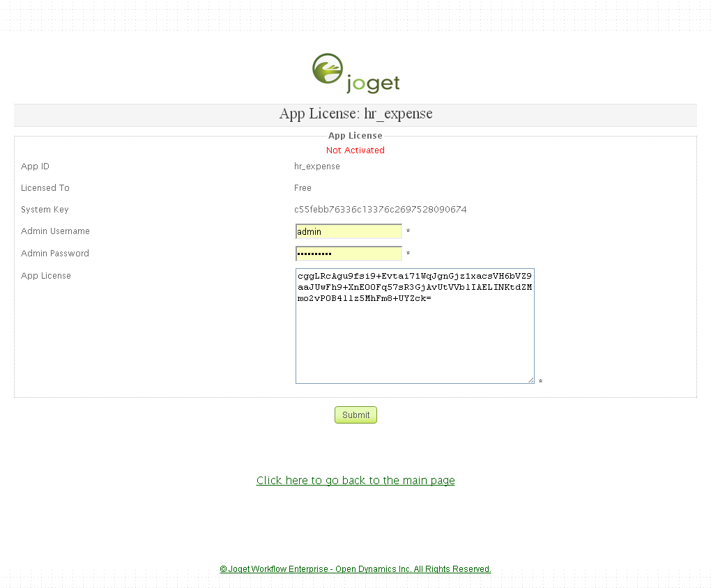Click the System Key label
Viewport: 711px width, 588px height.
(x=45, y=210)
